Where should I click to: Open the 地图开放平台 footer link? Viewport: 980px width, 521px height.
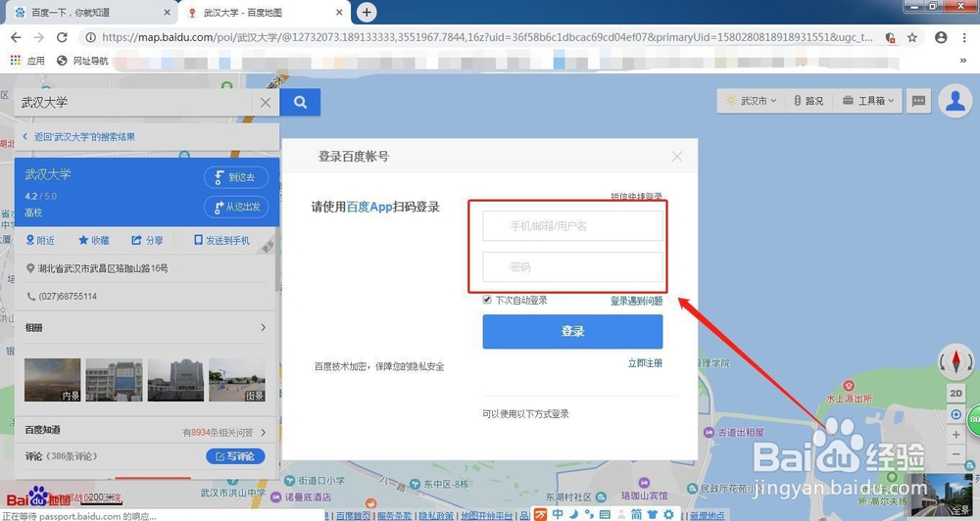click(487, 515)
